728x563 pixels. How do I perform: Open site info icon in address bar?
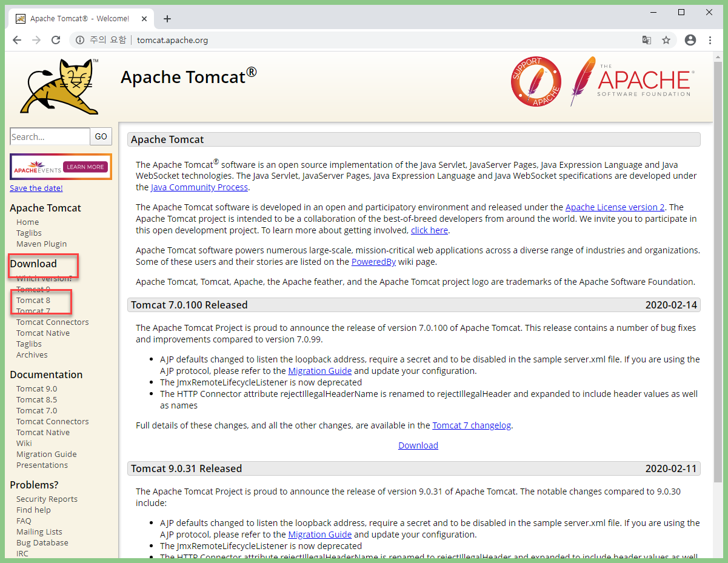pyautogui.click(x=79, y=40)
